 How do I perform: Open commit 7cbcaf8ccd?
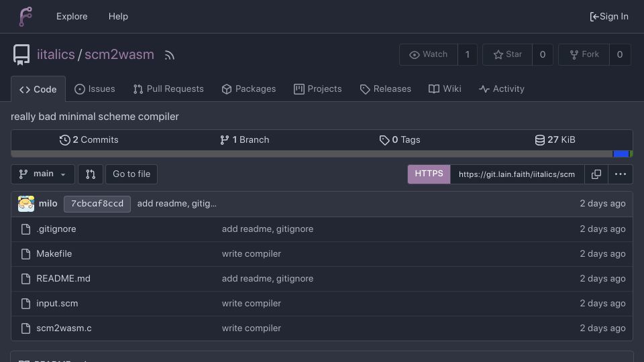tap(97, 204)
